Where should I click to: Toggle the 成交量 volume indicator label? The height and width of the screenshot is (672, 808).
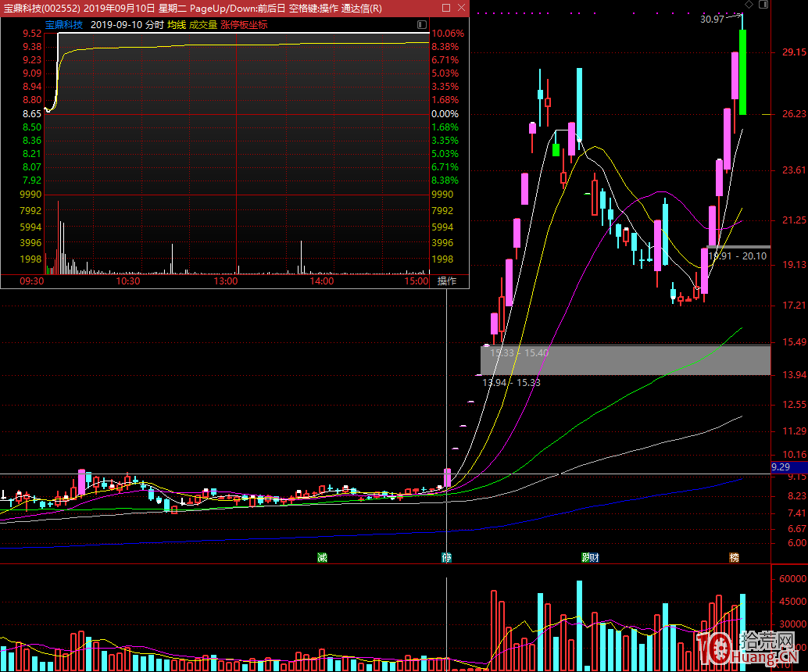coord(203,25)
